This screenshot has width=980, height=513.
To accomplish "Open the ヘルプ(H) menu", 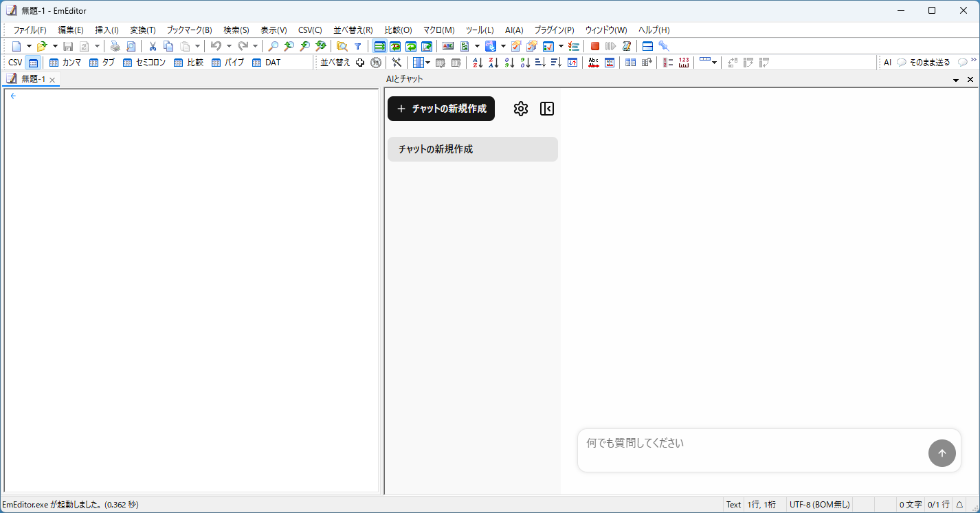I will pos(654,30).
